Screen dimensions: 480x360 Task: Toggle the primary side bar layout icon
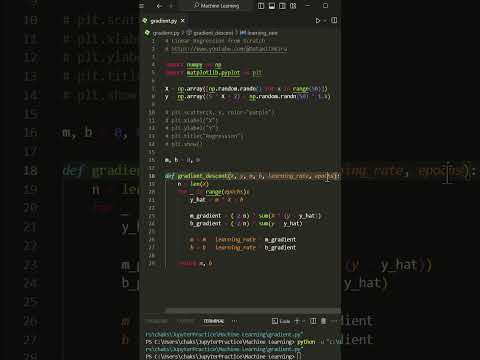click(261, 6)
